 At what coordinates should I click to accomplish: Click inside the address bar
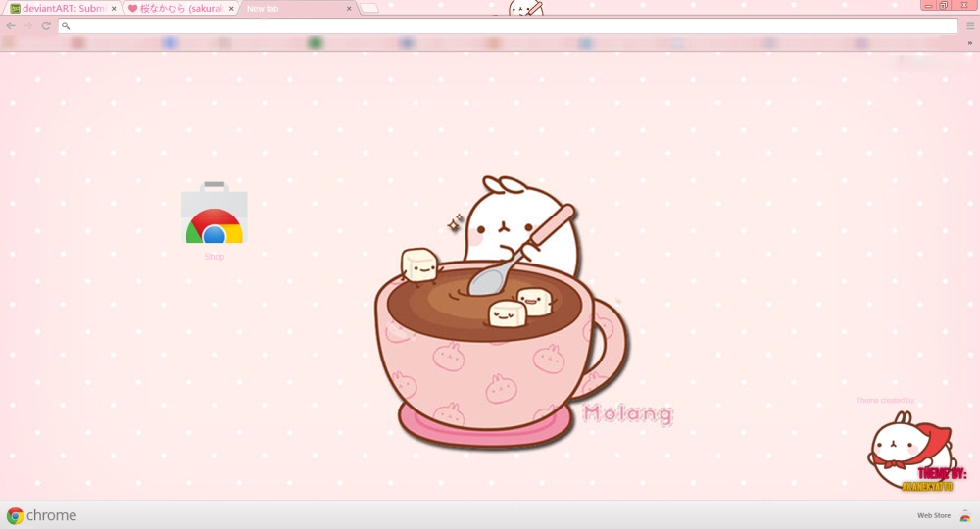490,25
